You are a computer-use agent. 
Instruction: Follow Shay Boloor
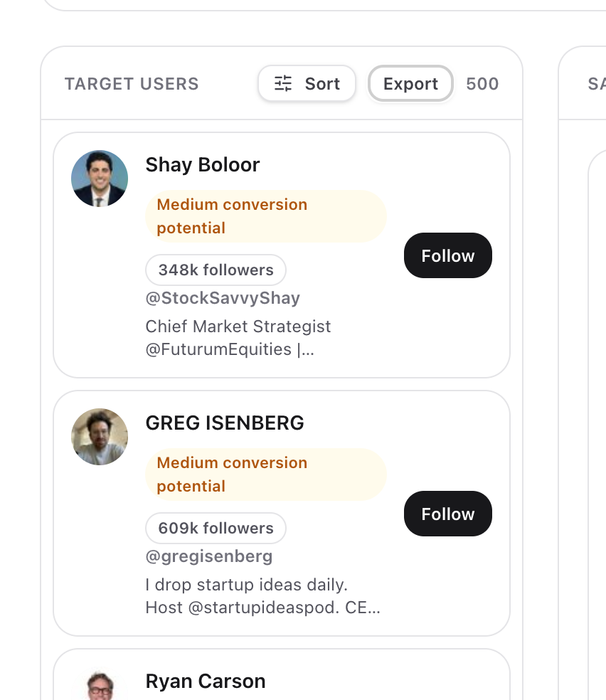pos(447,255)
